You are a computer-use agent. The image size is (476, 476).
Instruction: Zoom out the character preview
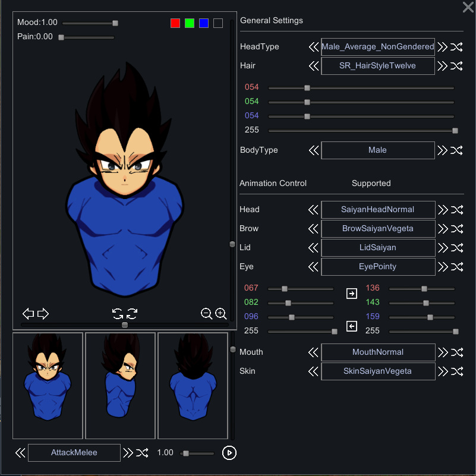tap(206, 314)
